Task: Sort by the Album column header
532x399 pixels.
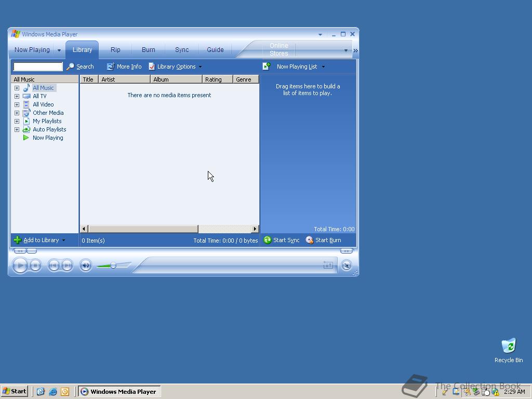Action: pyautogui.click(x=176, y=79)
